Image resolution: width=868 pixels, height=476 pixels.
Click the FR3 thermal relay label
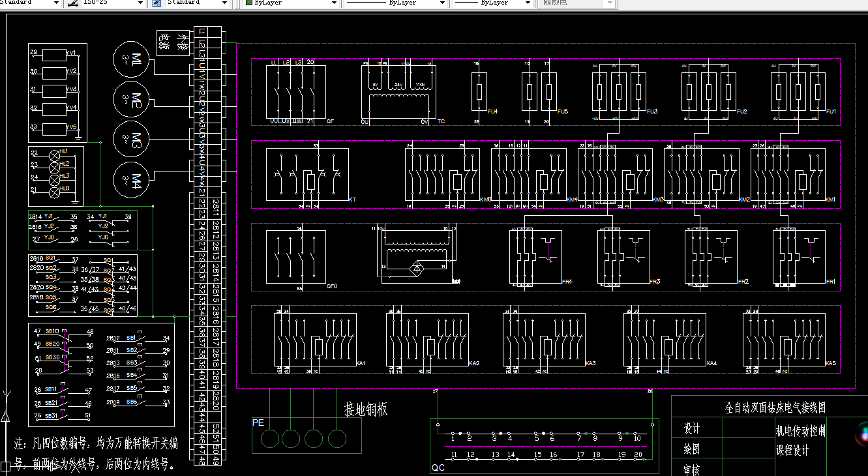655,282
